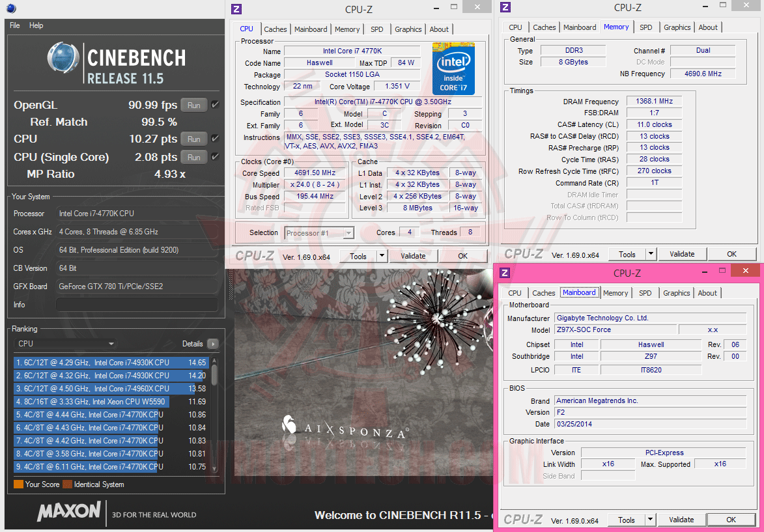Viewport: 764px width, 532px height.
Task: Click the Cinebench app icon in title bar
Action: click(x=10, y=8)
